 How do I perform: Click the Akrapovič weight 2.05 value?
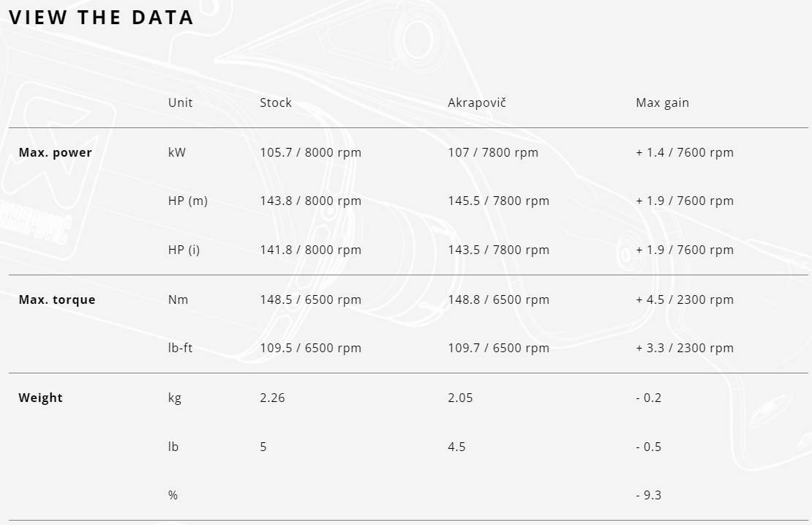coord(460,398)
